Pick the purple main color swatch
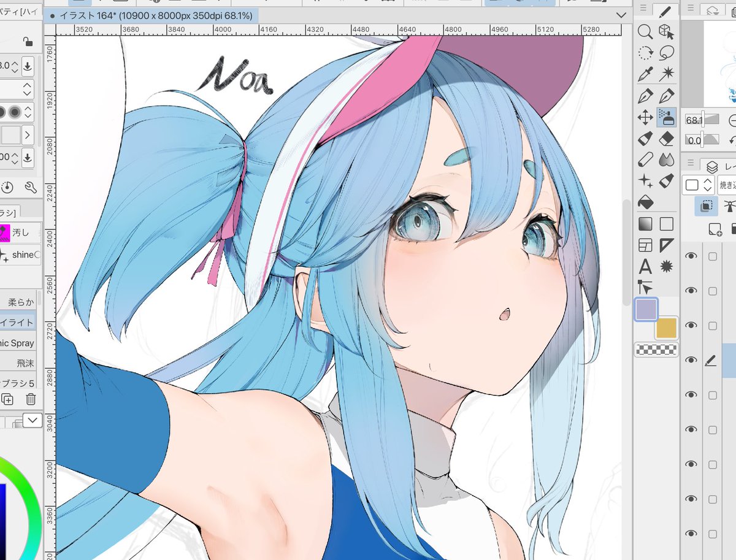Image resolution: width=736 pixels, height=560 pixels. [646, 310]
